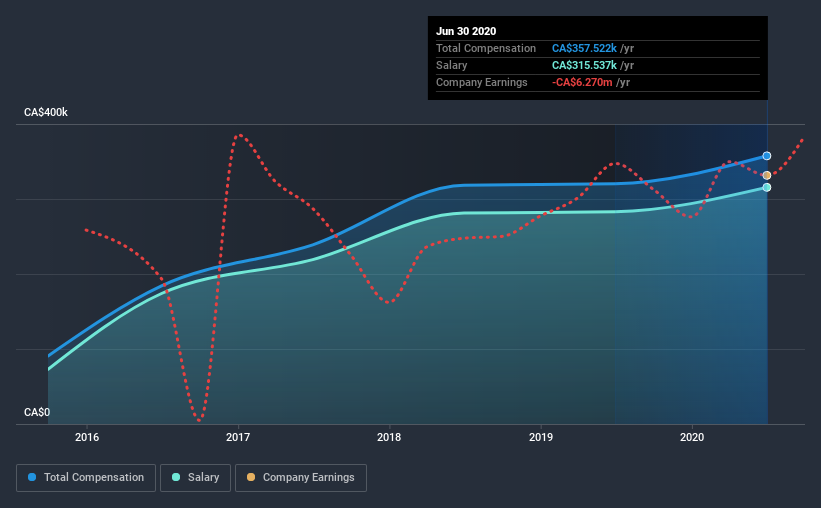Click the -CA$6.270m earnings value
Screen dimensions: 821x508
coord(582,82)
